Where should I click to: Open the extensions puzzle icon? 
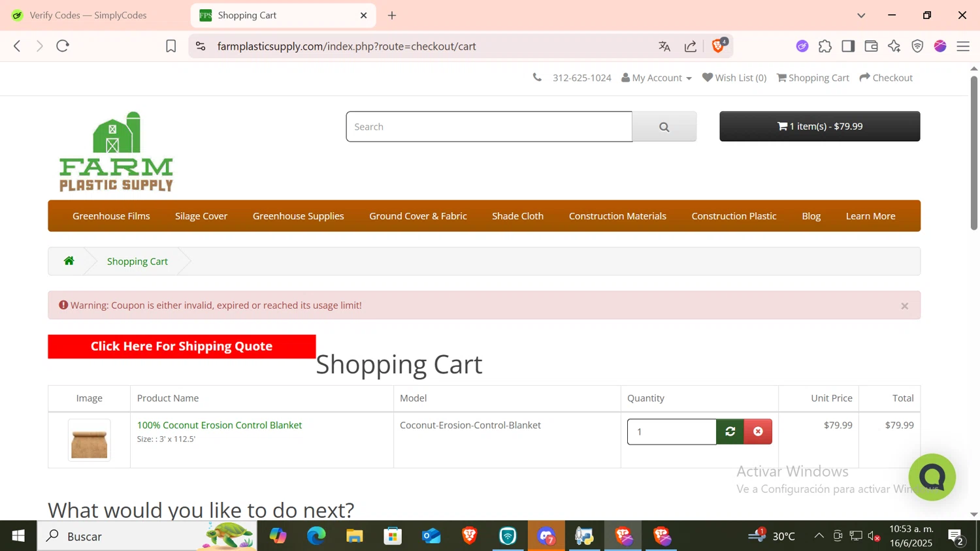tap(825, 46)
